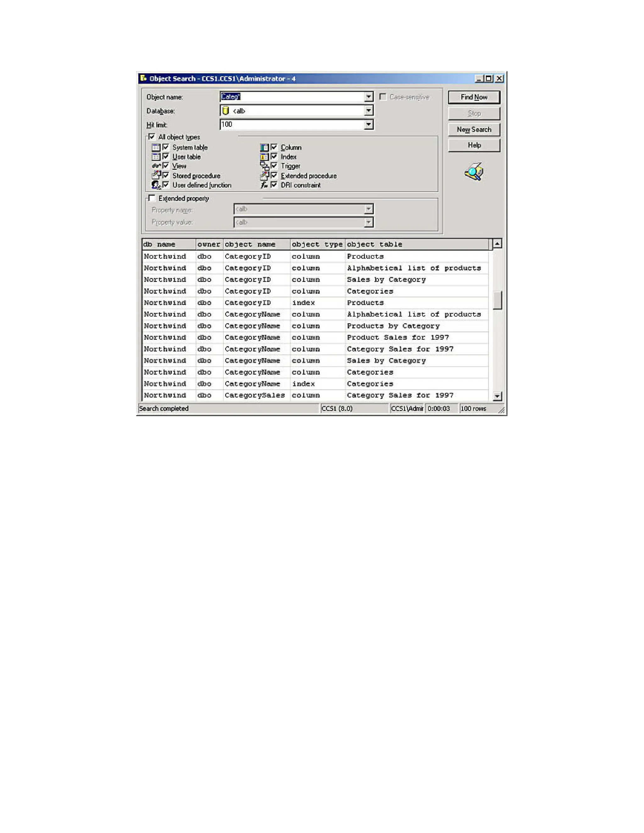The image size is (644, 833).
Task: Select CategoryName index row for Categories
Action: (315, 384)
